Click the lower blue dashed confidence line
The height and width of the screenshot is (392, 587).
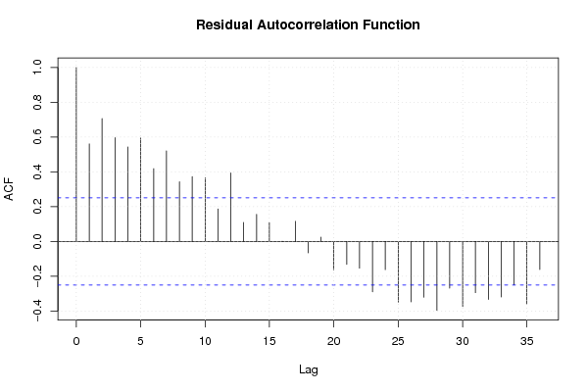(x=308, y=285)
